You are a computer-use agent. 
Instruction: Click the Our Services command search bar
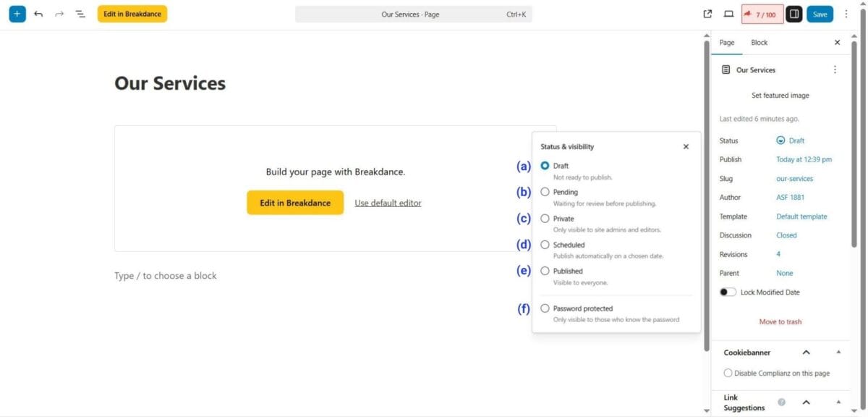pos(413,14)
